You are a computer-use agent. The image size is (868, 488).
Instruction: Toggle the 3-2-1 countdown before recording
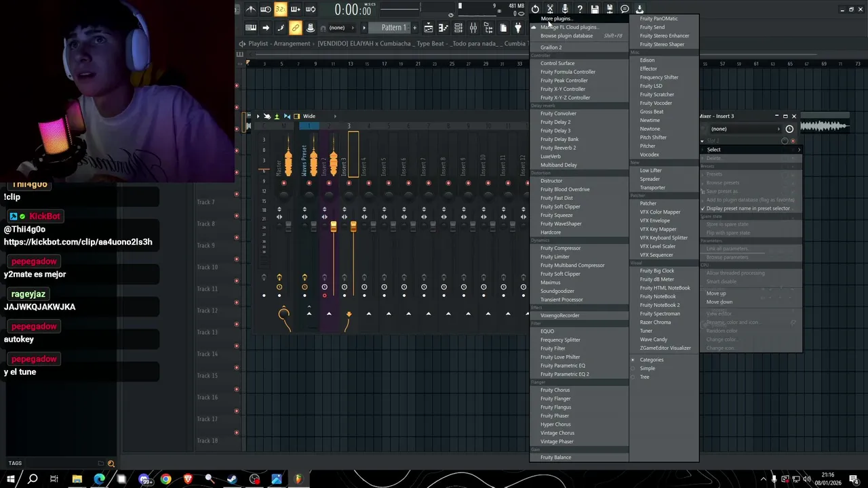coord(280,9)
